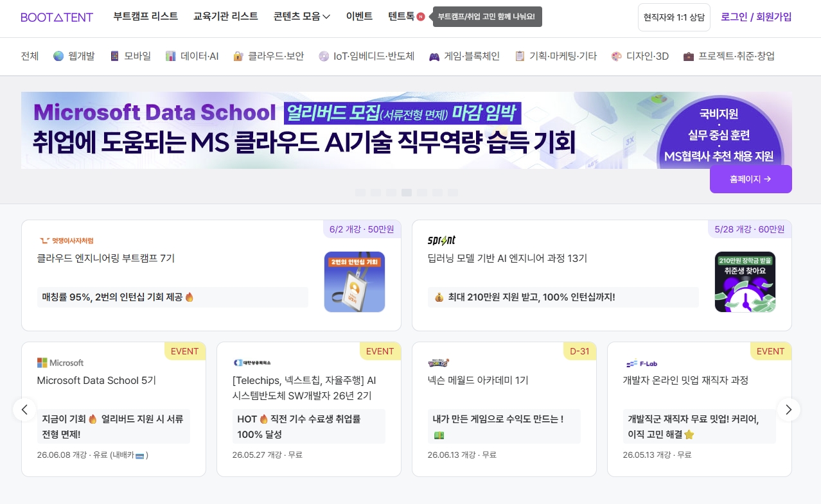The width and height of the screenshot is (821, 504).
Task: Click the Sprint logo
Action: point(442,240)
